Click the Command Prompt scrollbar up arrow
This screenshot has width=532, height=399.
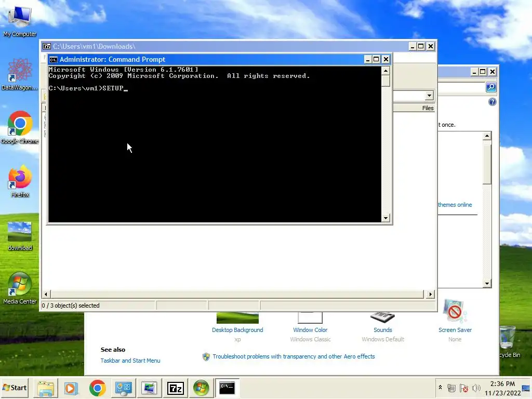point(385,71)
